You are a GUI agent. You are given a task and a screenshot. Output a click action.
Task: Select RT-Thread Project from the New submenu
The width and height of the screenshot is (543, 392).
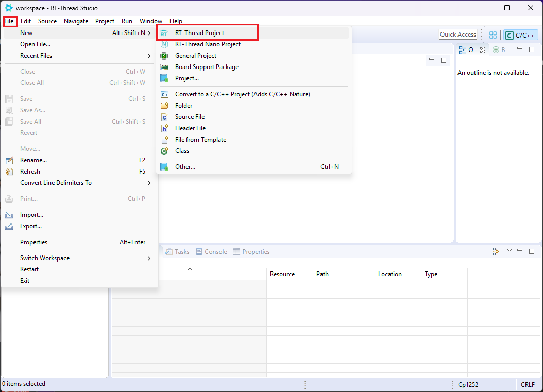[x=199, y=33]
